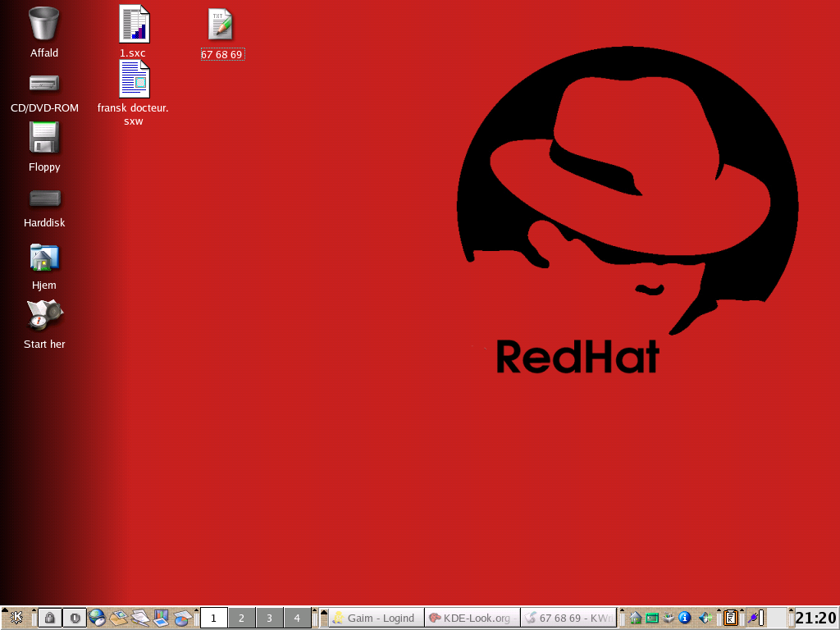Activate the KDE-Look.org taskbar entry
Image resolution: width=840 pixels, height=630 pixels.
[x=472, y=618]
